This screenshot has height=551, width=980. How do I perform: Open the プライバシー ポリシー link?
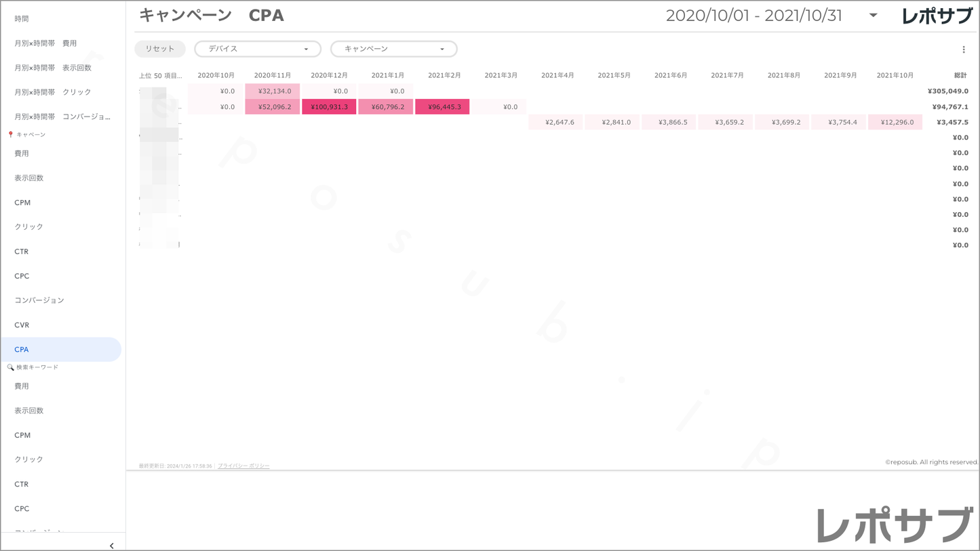[x=243, y=466]
